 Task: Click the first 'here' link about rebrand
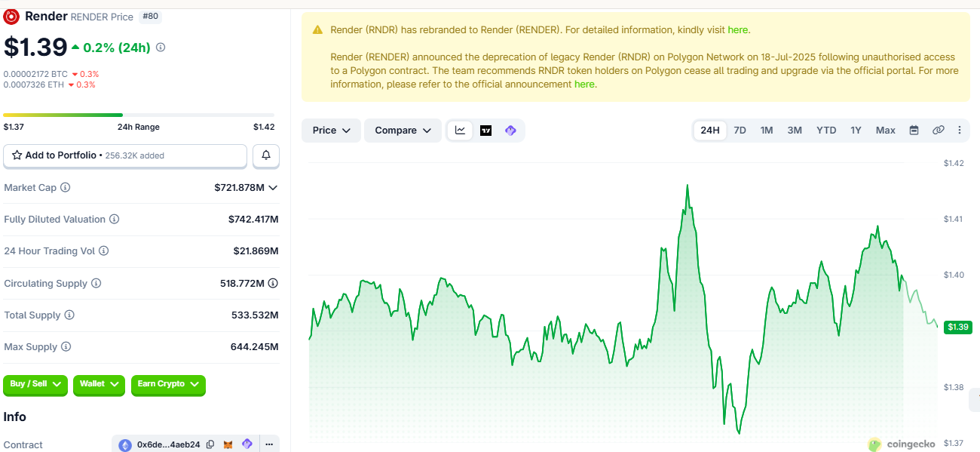pyautogui.click(x=737, y=29)
